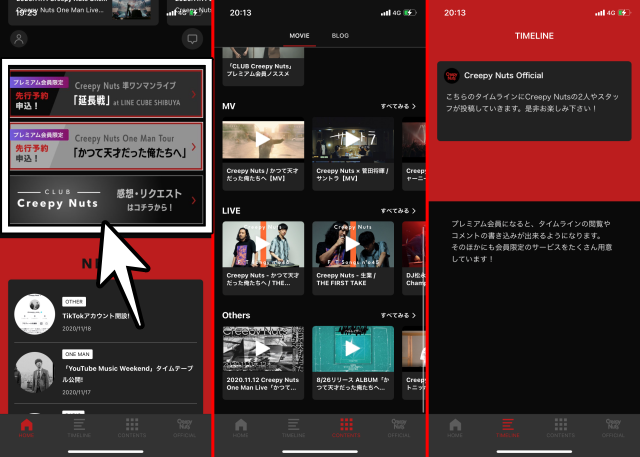
Task: Click battery indicator in middle screen's status bar
Action: coord(410,13)
